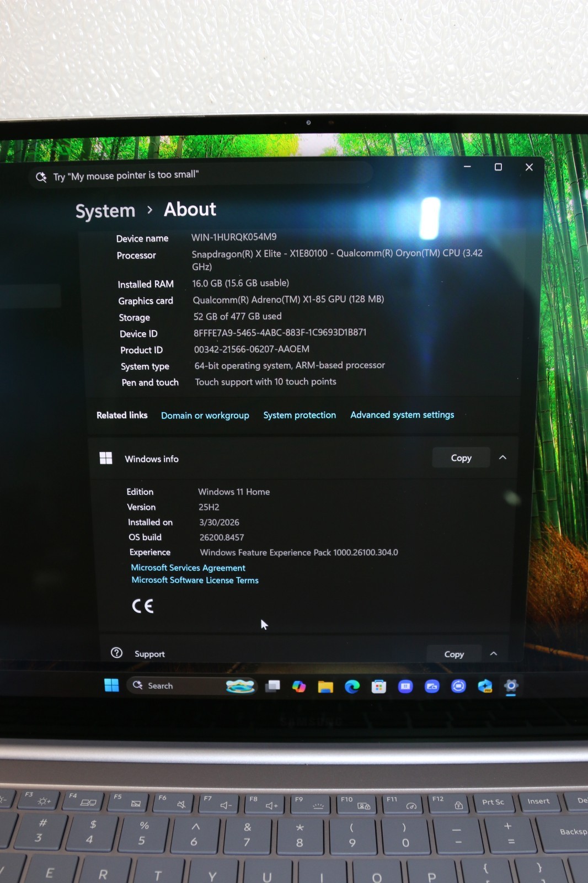Screen dimensions: 588x883
Task: Click the taskbar Search box
Action: [x=192, y=685]
